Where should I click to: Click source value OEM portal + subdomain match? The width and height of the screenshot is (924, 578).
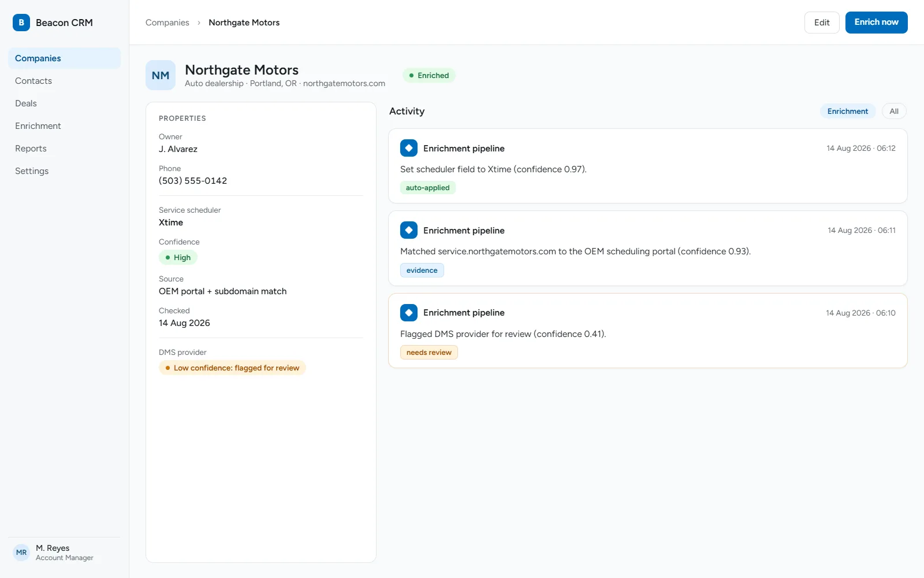pyautogui.click(x=223, y=291)
